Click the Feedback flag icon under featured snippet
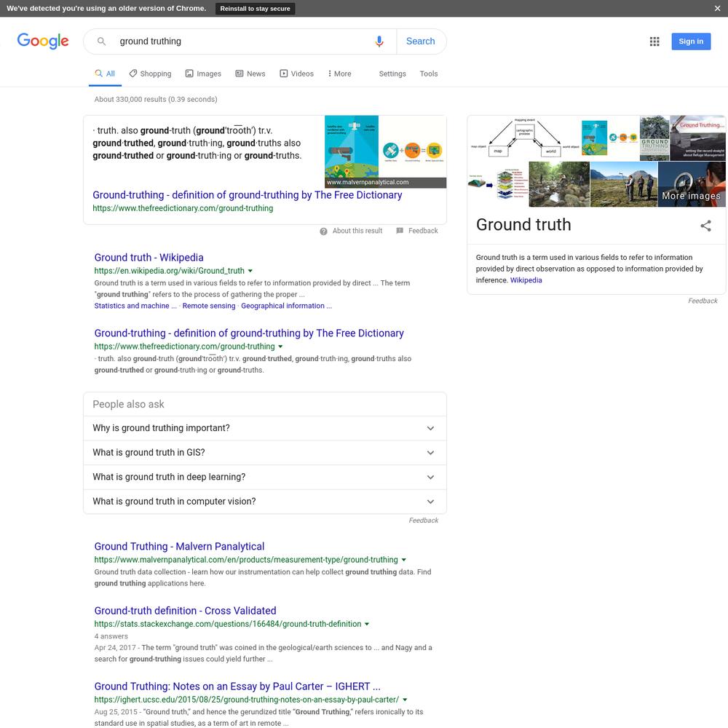This screenshot has width=728, height=728. click(x=400, y=231)
